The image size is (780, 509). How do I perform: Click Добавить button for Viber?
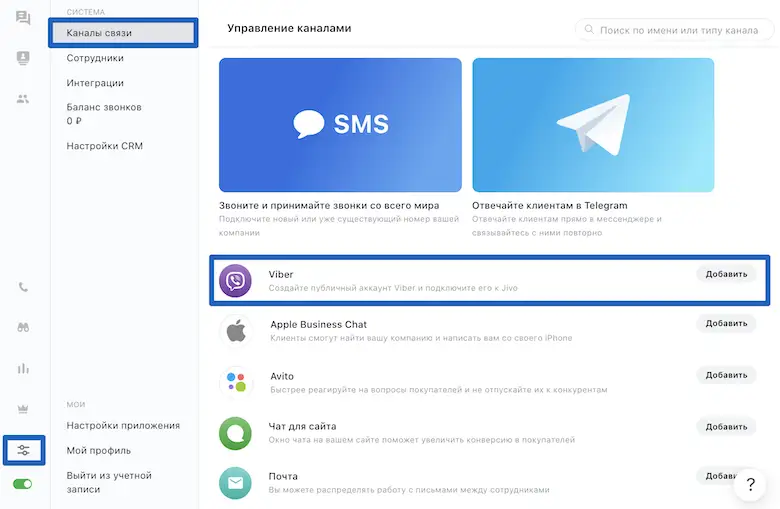726,274
